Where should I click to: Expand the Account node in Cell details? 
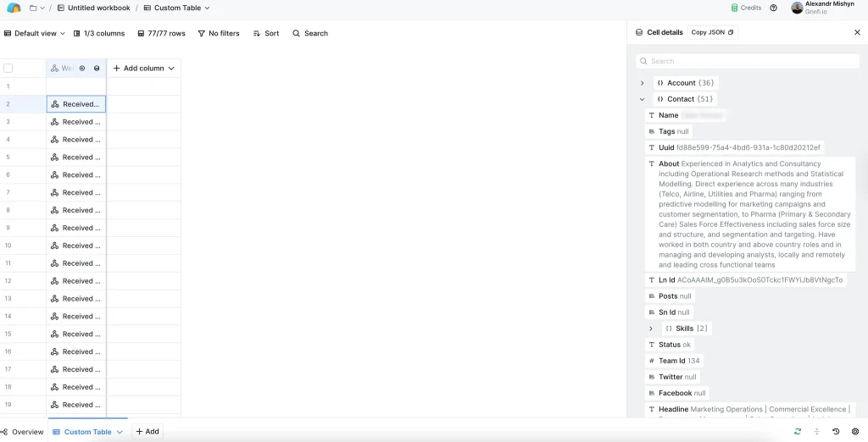tap(643, 83)
